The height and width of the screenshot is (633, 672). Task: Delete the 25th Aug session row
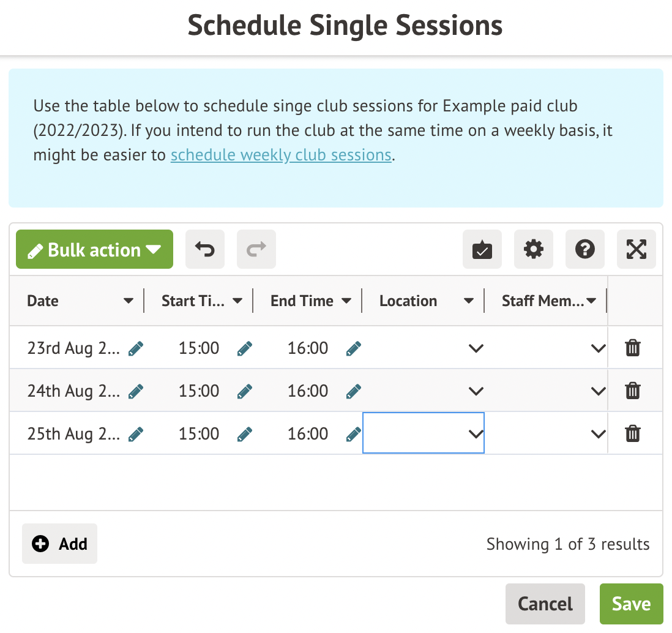633,434
